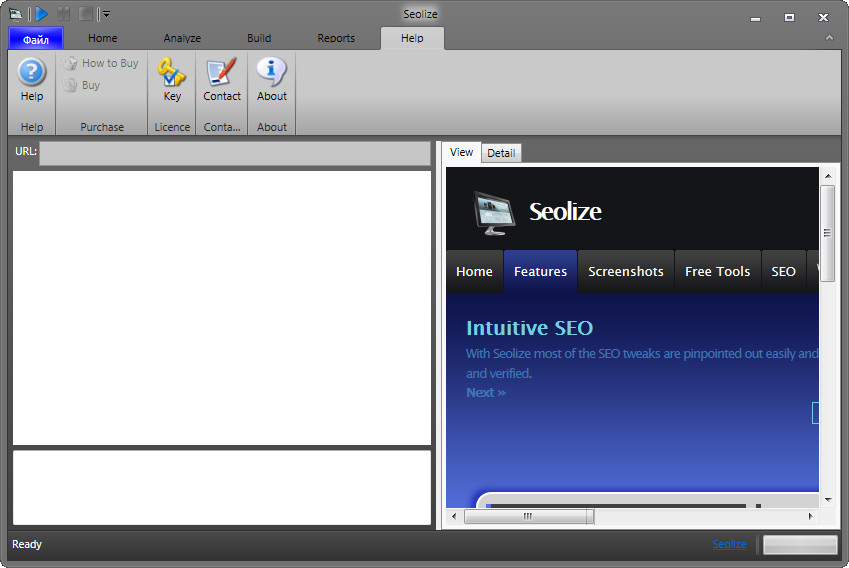Collapse the ribbon with the chevron
The image size is (849, 568).
click(829, 38)
